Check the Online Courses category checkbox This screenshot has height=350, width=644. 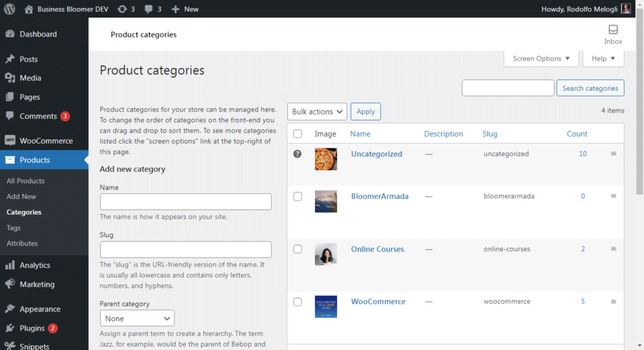coord(297,249)
